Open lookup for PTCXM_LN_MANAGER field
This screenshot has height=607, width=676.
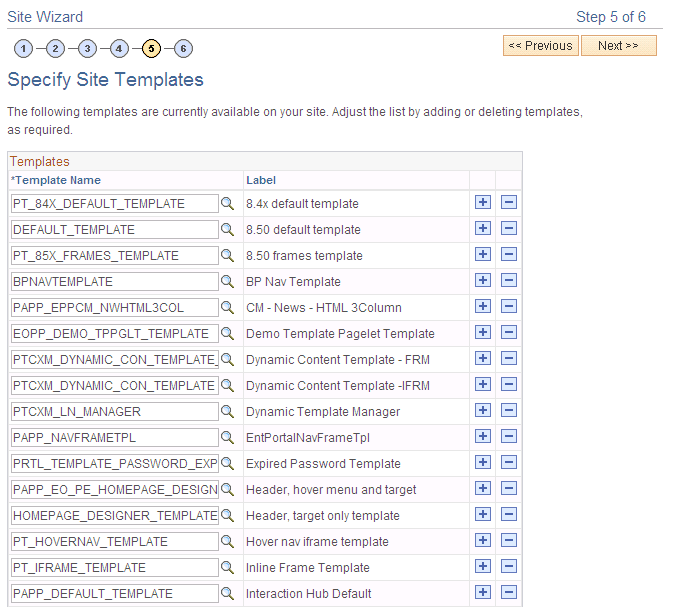point(227,411)
